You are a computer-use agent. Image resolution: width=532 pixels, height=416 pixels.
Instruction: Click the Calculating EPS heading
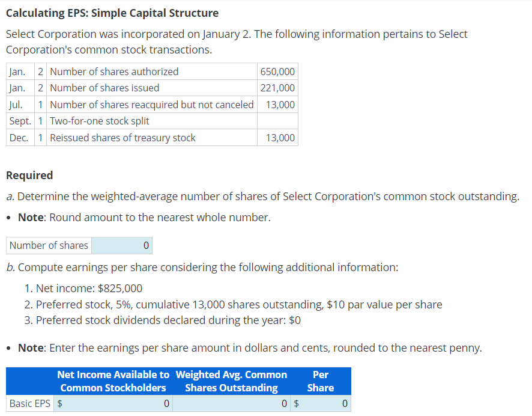tap(112, 13)
